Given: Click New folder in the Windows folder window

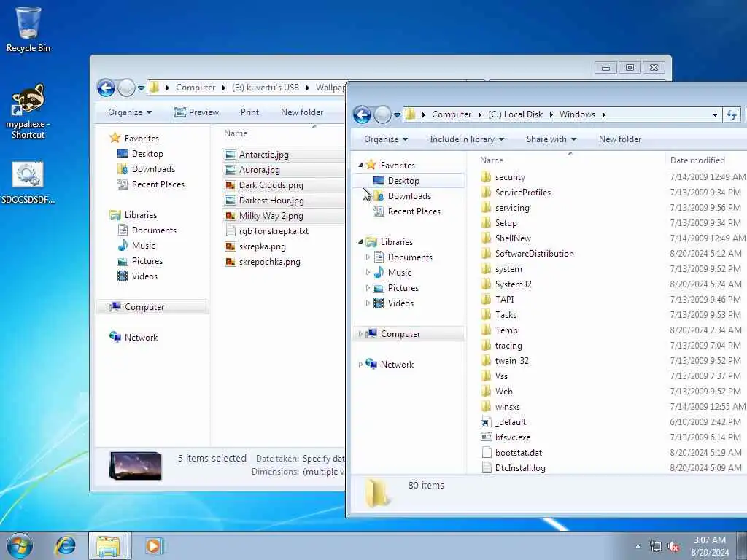Looking at the screenshot, I should [x=620, y=139].
